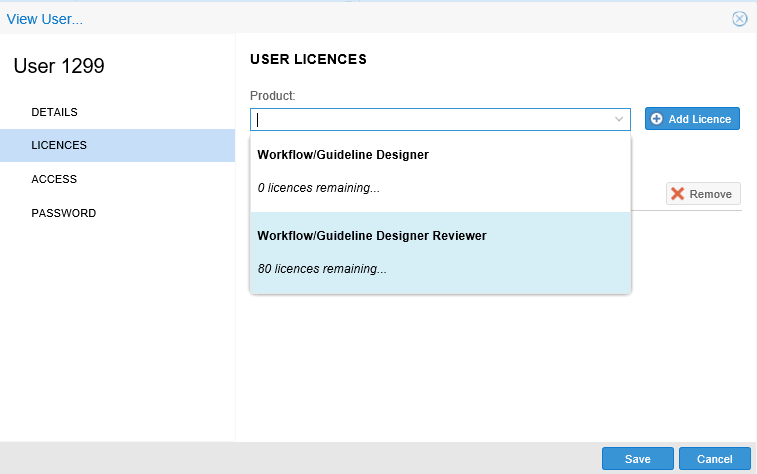
Task: Save the user changes
Action: click(x=637, y=459)
